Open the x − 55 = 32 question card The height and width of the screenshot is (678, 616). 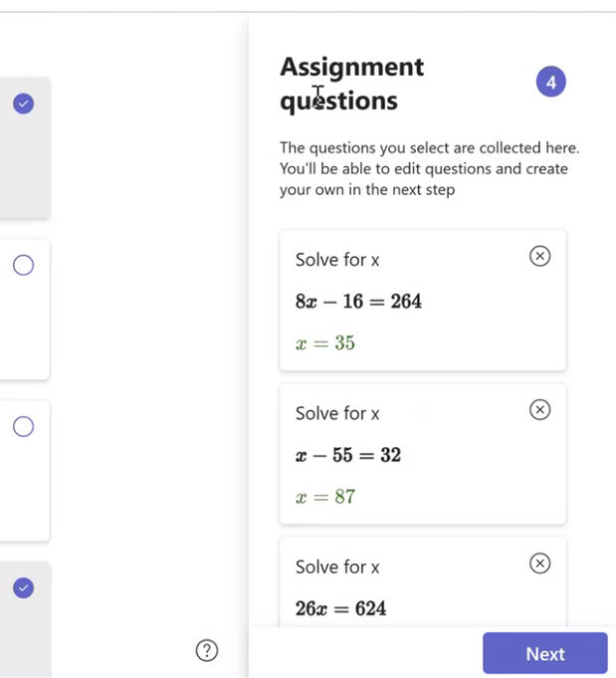[423, 454]
